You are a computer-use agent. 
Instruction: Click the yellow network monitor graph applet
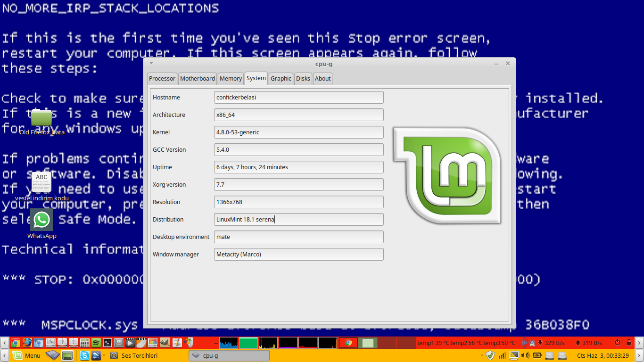tap(268, 343)
